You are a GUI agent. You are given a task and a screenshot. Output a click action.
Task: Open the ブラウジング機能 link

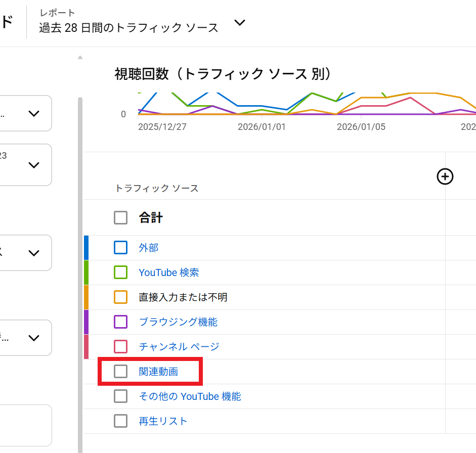(178, 322)
